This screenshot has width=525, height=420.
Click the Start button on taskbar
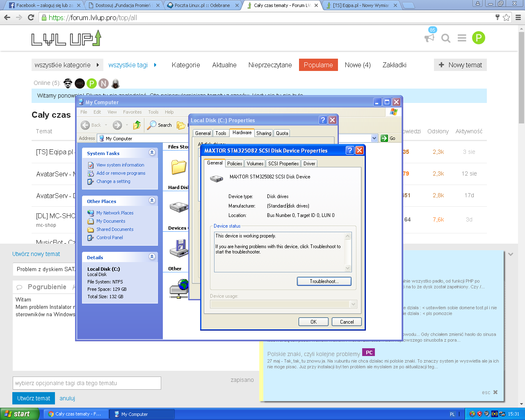click(19, 414)
